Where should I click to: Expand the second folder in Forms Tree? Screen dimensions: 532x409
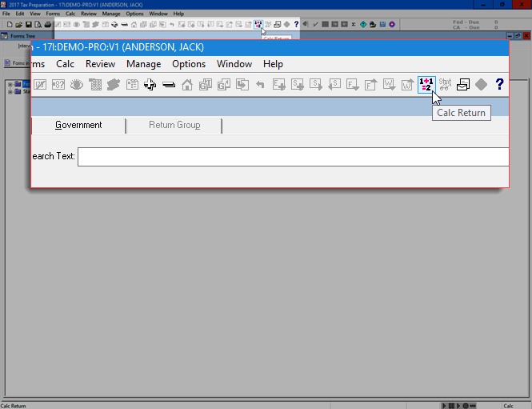pos(10,91)
